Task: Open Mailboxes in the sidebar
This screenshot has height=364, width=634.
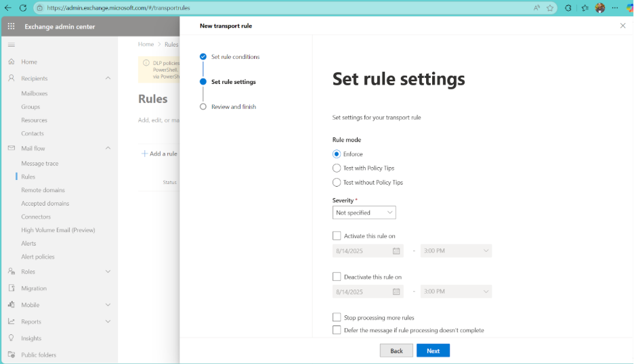Action: pyautogui.click(x=35, y=93)
